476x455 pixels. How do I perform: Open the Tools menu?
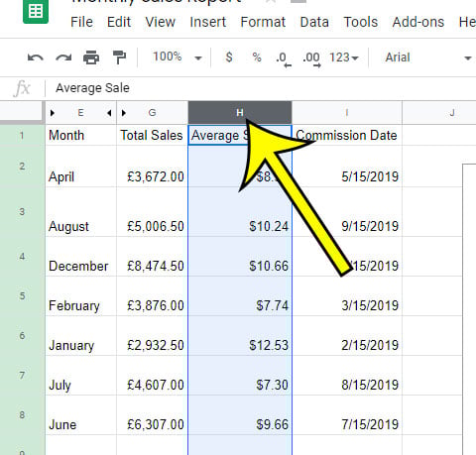pos(361,22)
